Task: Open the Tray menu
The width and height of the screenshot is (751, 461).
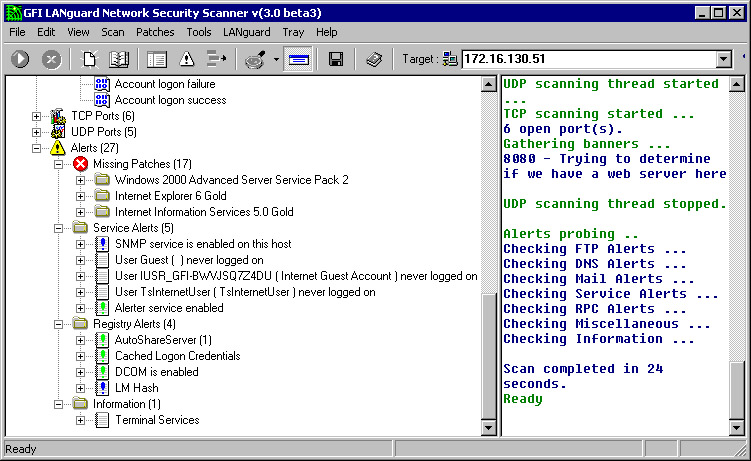Action: tap(293, 32)
